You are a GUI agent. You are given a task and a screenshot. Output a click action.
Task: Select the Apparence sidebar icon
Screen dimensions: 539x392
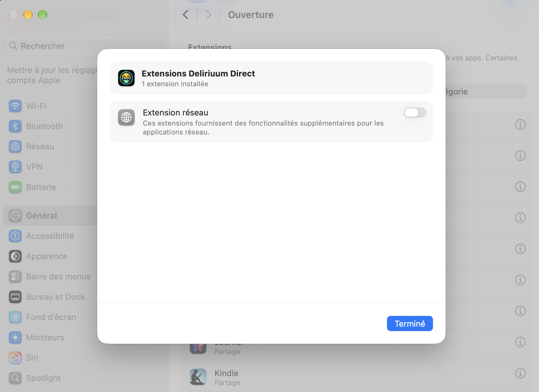click(x=15, y=256)
